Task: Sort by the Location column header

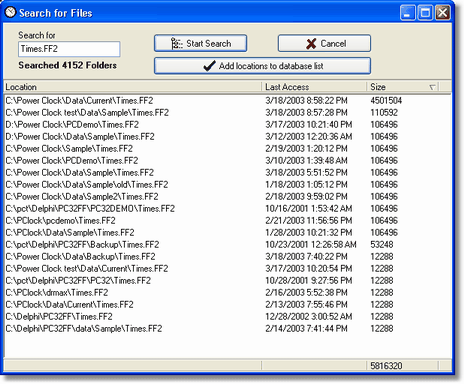Action: [x=132, y=87]
